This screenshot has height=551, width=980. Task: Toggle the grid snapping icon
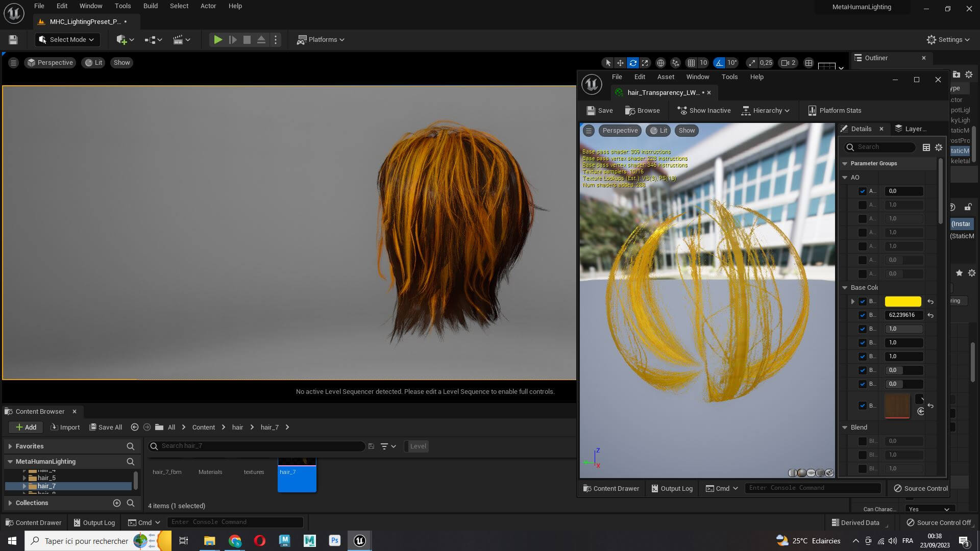tap(691, 63)
